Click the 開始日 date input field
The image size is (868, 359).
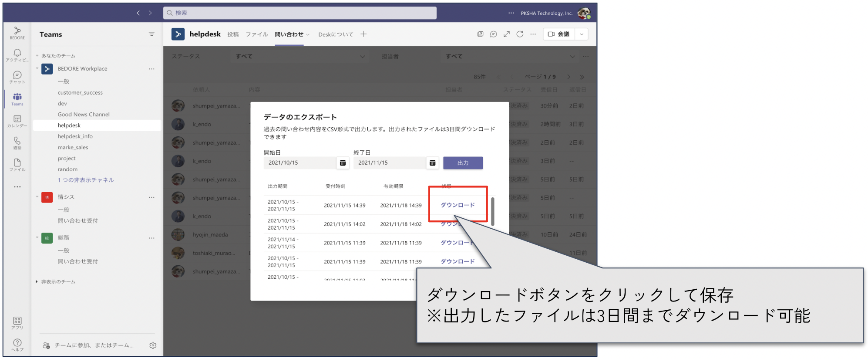click(300, 163)
